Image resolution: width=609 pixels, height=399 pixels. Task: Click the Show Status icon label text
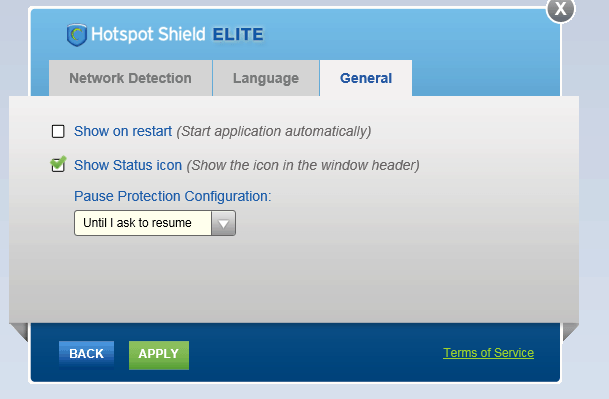tap(128, 165)
